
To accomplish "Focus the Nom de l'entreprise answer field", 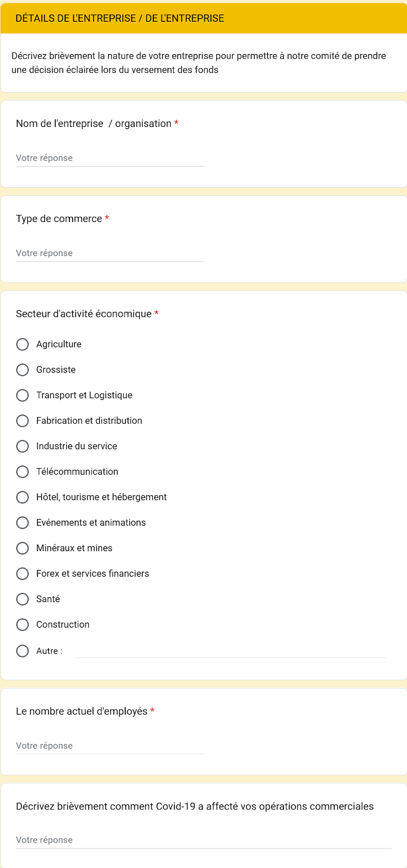I will 109,158.
